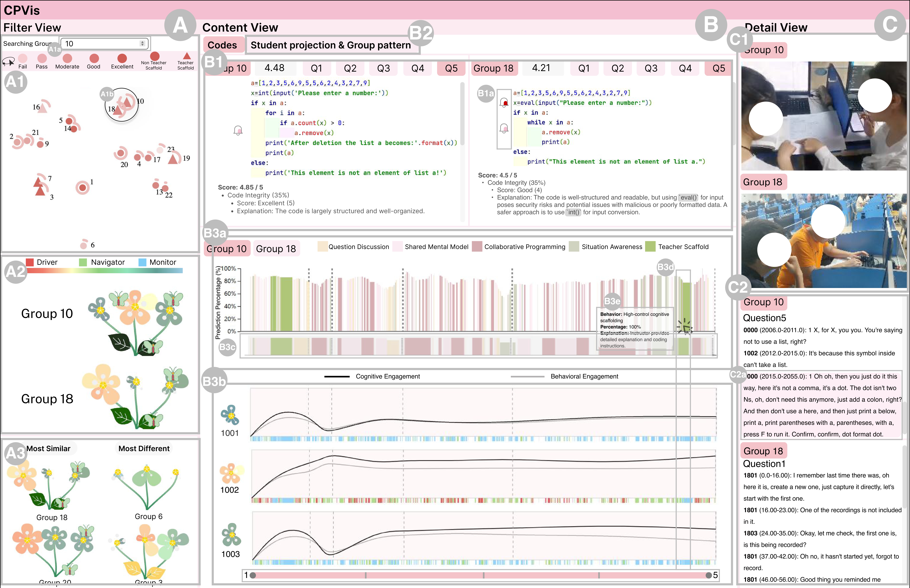Select student 1001 flower icon

[x=230, y=415]
